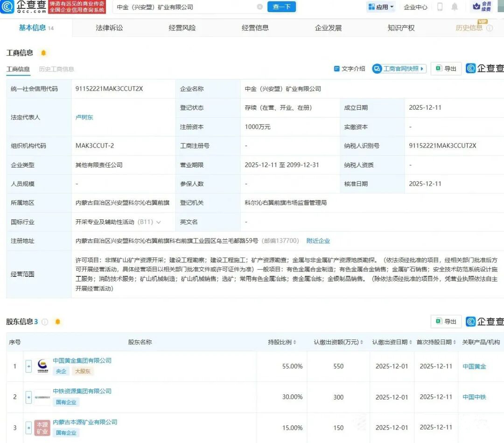Clear the company name search box
Screen dimensions: 504x443
tap(260, 7)
